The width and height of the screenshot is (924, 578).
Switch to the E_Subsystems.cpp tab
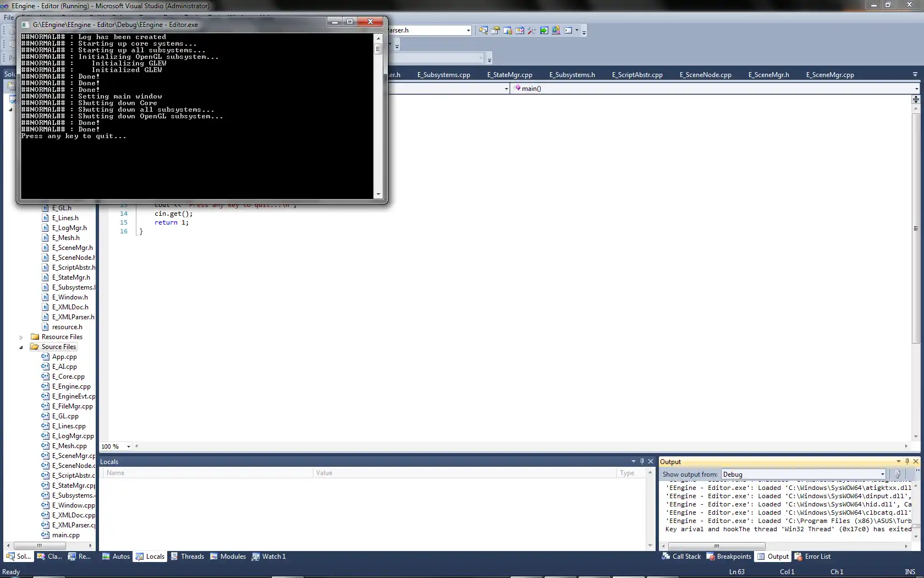(443, 75)
